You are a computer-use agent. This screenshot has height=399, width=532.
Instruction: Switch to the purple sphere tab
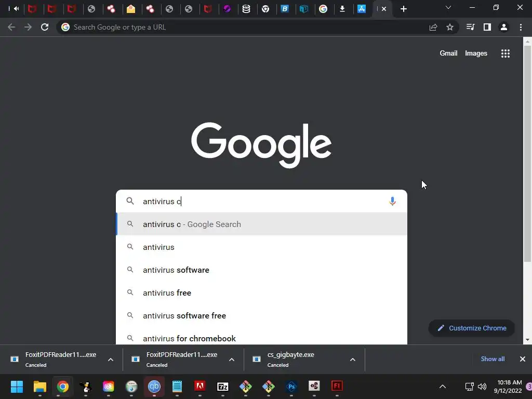[x=227, y=9]
